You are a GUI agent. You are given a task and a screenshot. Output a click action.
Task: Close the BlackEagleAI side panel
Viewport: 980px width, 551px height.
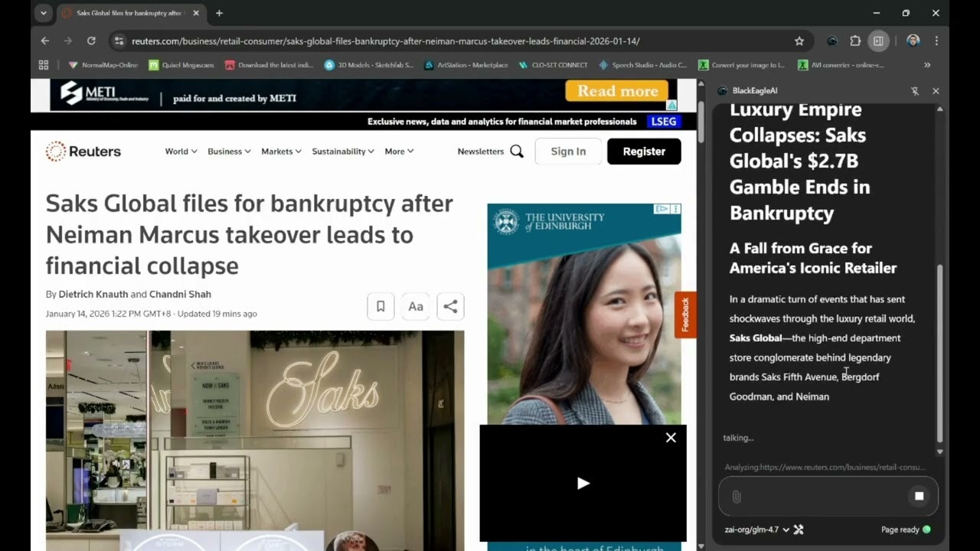pos(936,91)
